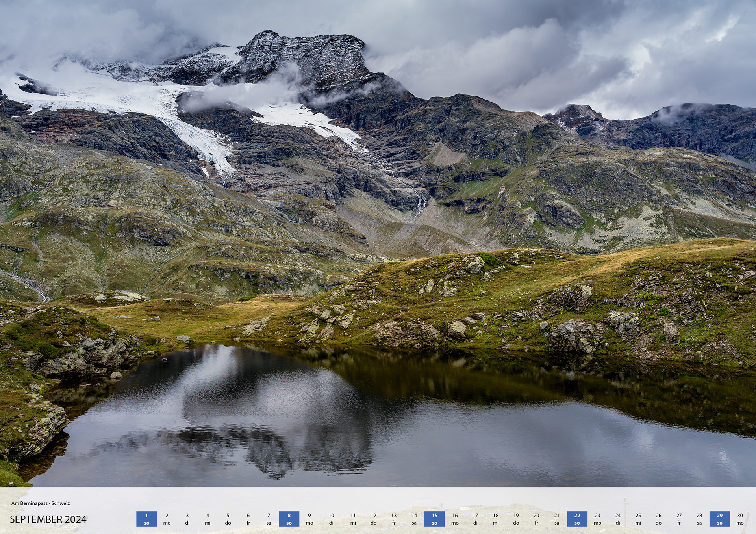Select day 28 sa
756x534 pixels.
(x=699, y=519)
